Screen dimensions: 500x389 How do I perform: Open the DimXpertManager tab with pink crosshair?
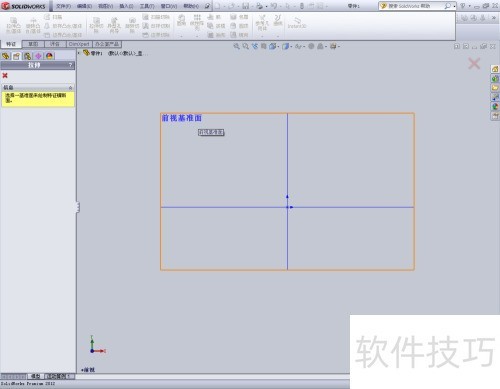(x=38, y=56)
